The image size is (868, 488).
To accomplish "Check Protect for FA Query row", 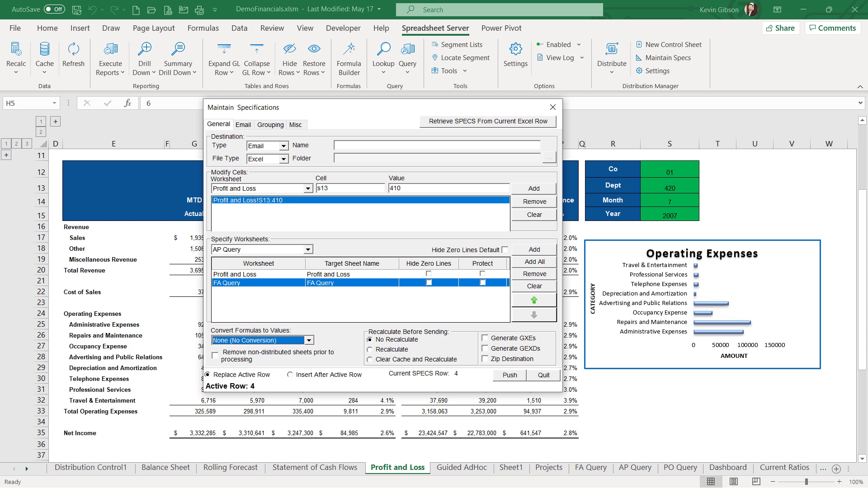I will [482, 282].
